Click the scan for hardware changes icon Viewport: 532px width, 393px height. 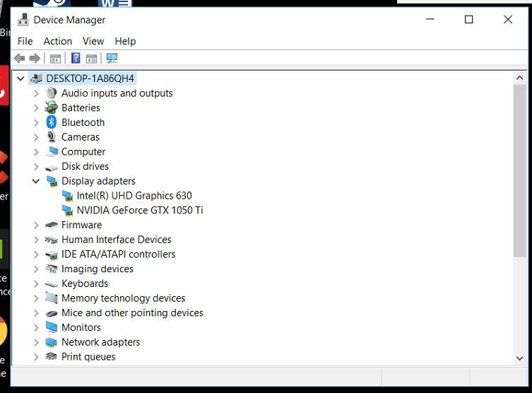(x=112, y=58)
